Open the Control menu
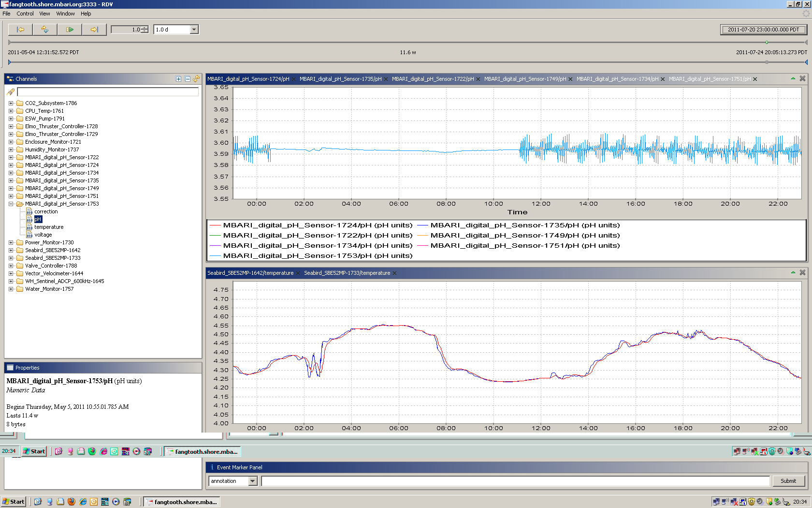The width and height of the screenshot is (812, 508). click(x=25, y=14)
